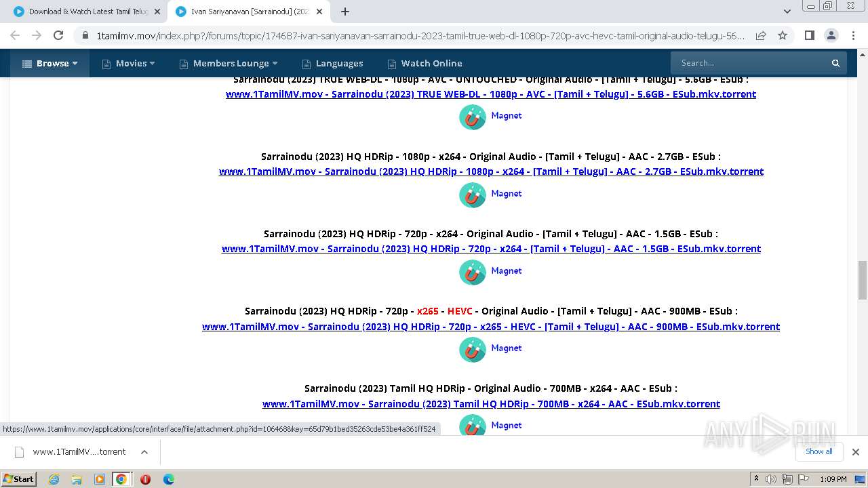Open Magnet link for 720p 1.5GB HDRip

pyautogui.click(x=507, y=270)
